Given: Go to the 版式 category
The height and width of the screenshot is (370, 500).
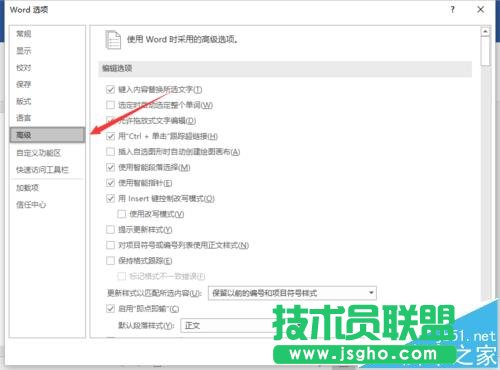Looking at the screenshot, I should (x=24, y=101).
